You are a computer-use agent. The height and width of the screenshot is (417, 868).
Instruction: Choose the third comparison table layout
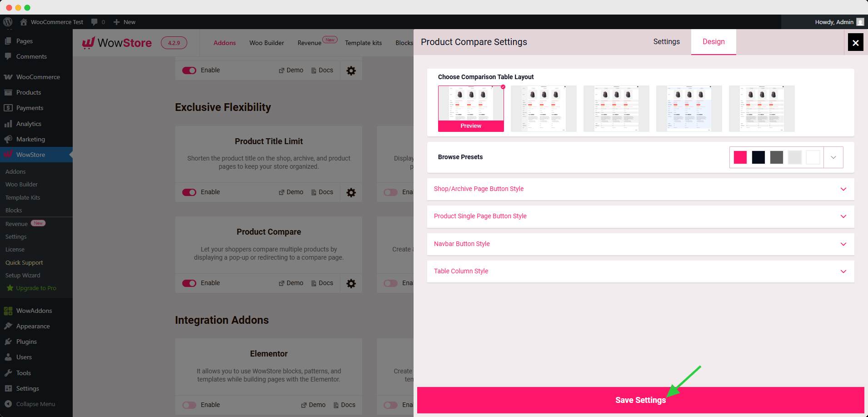click(x=616, y=109)
